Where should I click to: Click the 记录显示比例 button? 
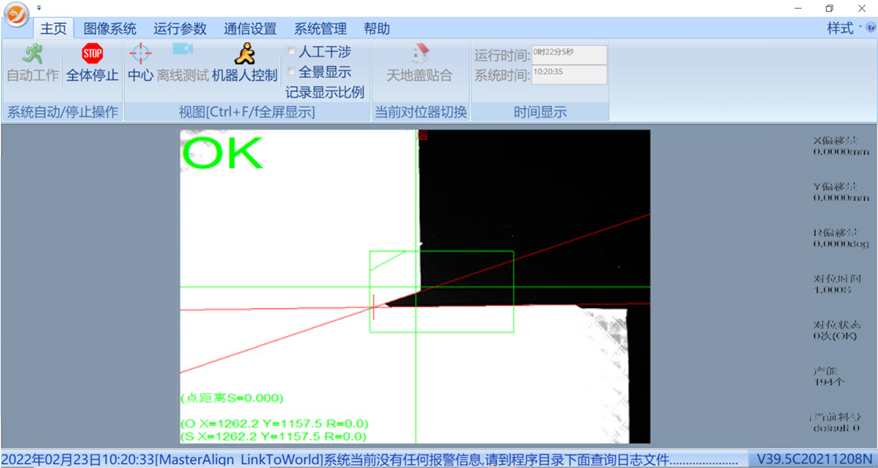tap(325, 92)
